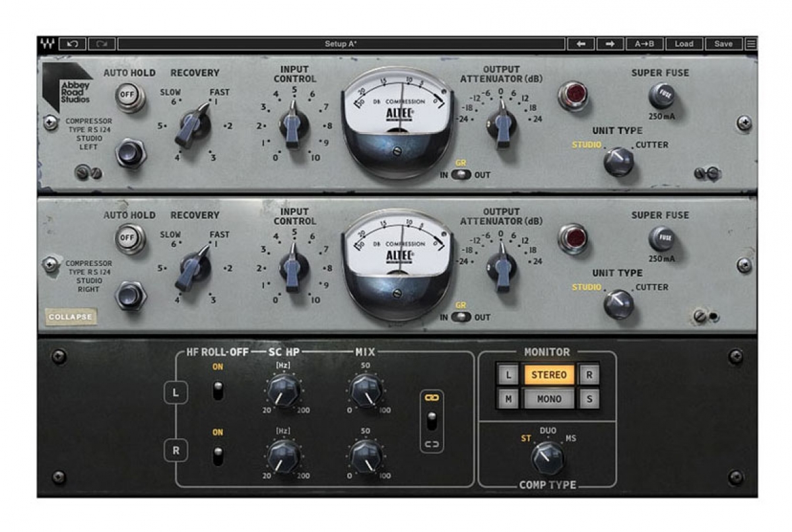
Task: Copy setup with the A→B button
Action: click(645, 44)
